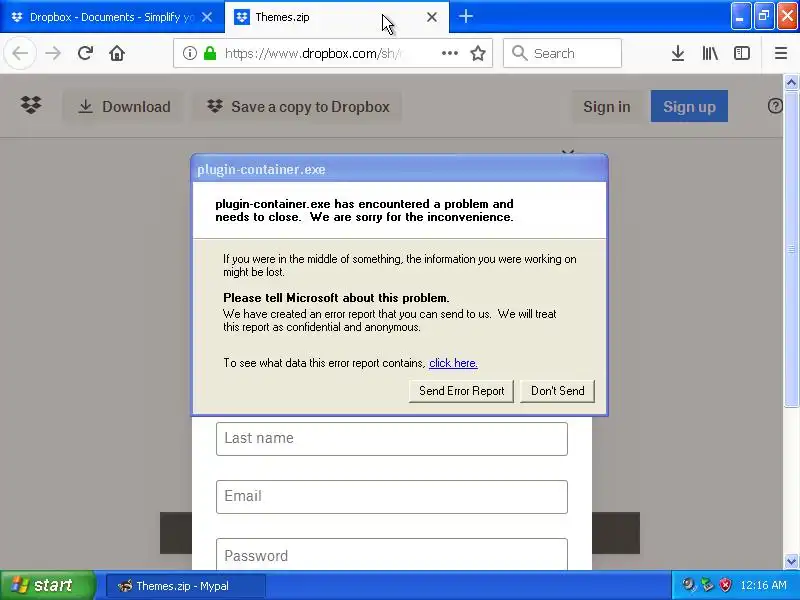The image size is (800, 600).
Task: Click the Dropbox logo on the page
Action: pyautogui.click(x=31, y=105)
